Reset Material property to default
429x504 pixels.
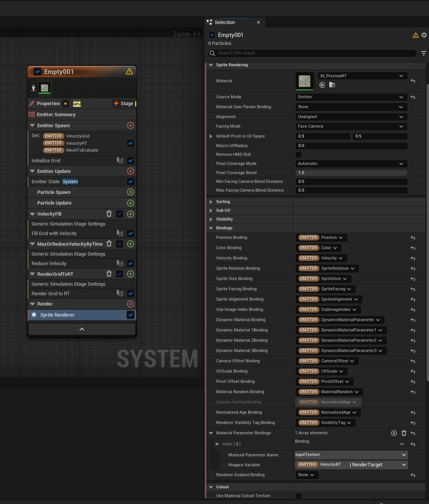(x=413, y=81)
